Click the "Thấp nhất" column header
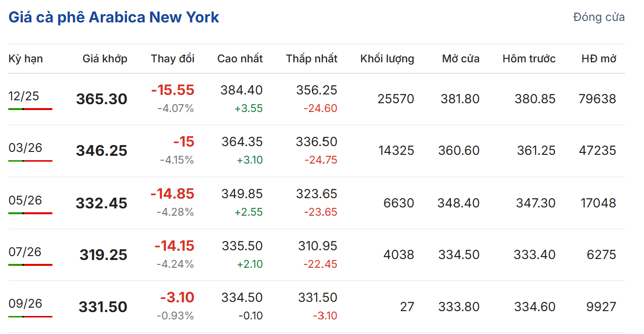Image resolution: width=644 pixels, height=334 pixels. [311, 59]
